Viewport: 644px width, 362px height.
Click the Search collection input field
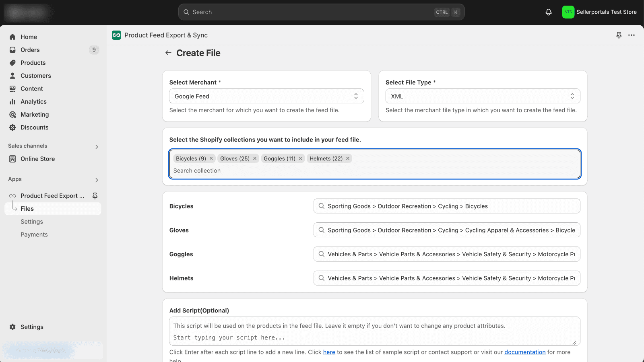[374, 171]
